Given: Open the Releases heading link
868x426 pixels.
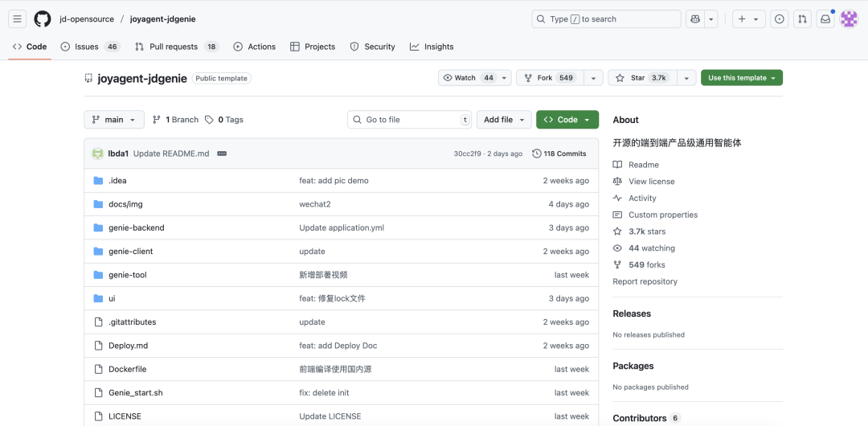Looking at the screenshot, I should [632, 313].
